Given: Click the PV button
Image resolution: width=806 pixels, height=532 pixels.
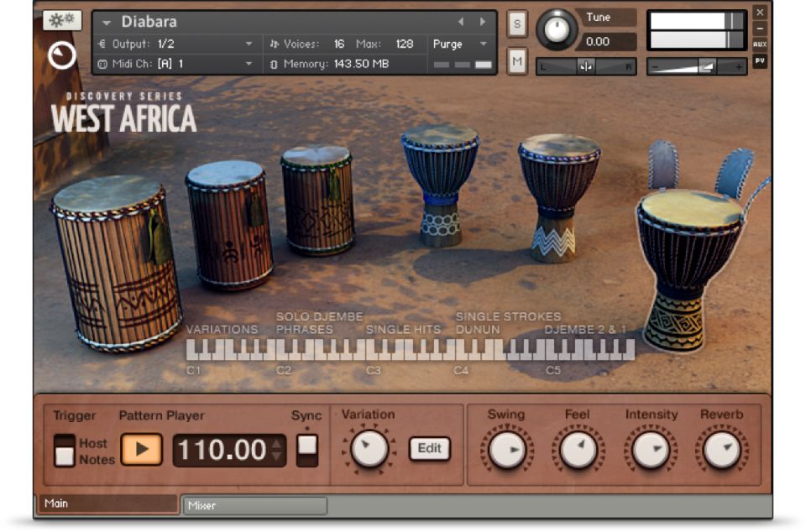Looking at the screenshot, I should click(x=759, y=60).
